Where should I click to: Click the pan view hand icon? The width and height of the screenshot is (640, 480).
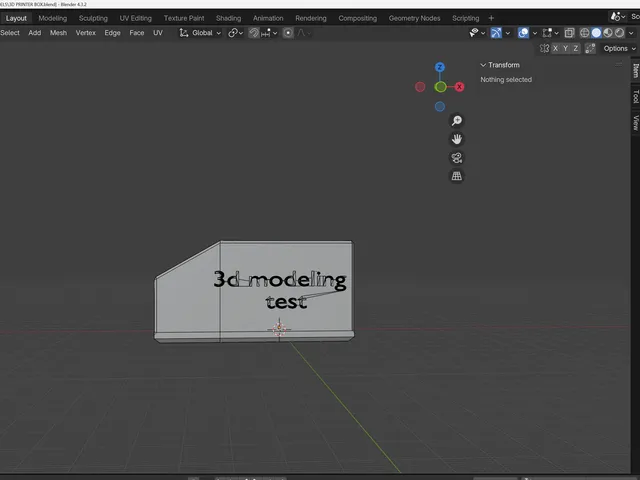[x=456, y=139]
